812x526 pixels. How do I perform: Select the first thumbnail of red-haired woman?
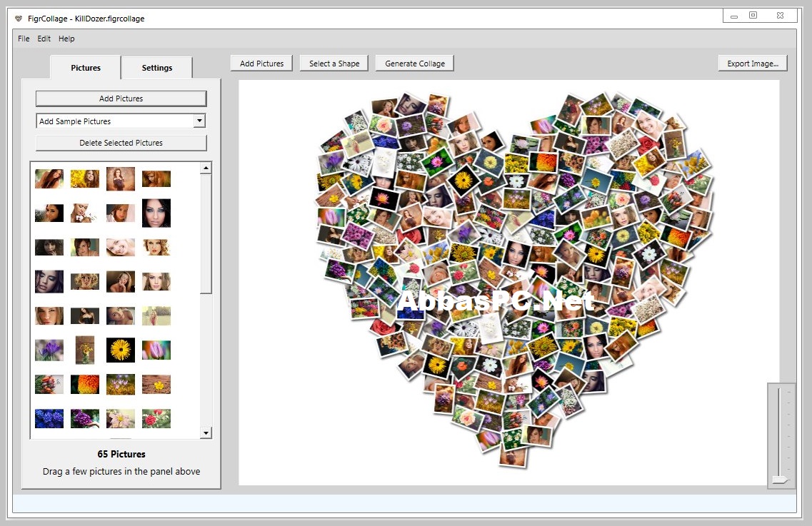click(x=49, y=178)
